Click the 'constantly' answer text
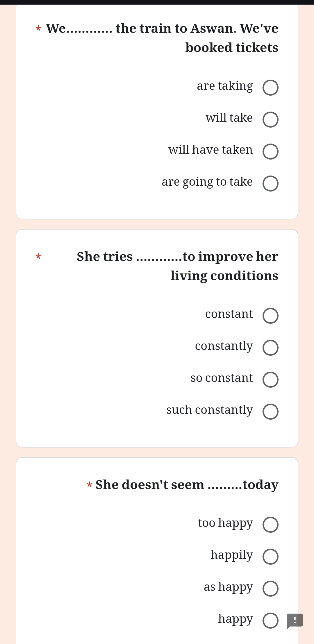The width and height of the screenshot is (314, 644). click(224, 346)
